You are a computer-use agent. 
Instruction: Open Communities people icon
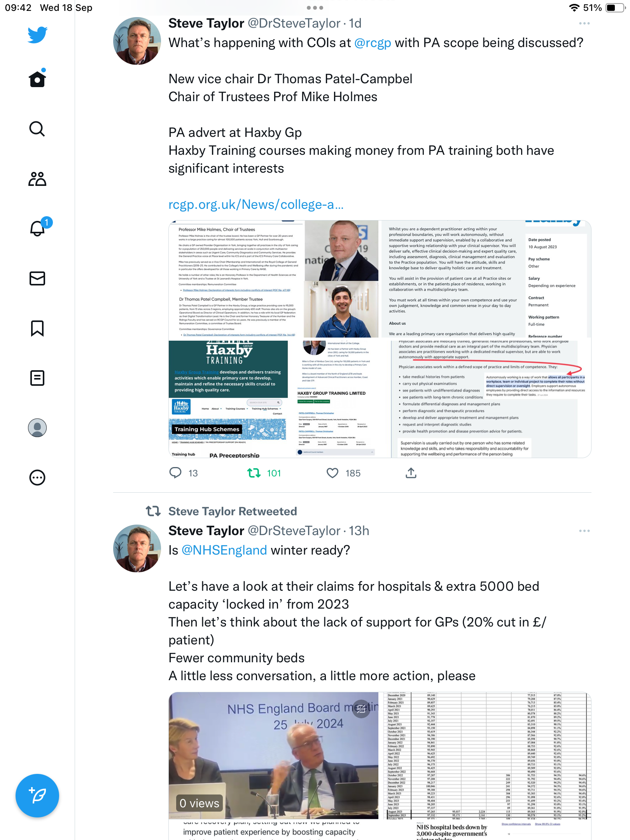click(x=37, y=179)
